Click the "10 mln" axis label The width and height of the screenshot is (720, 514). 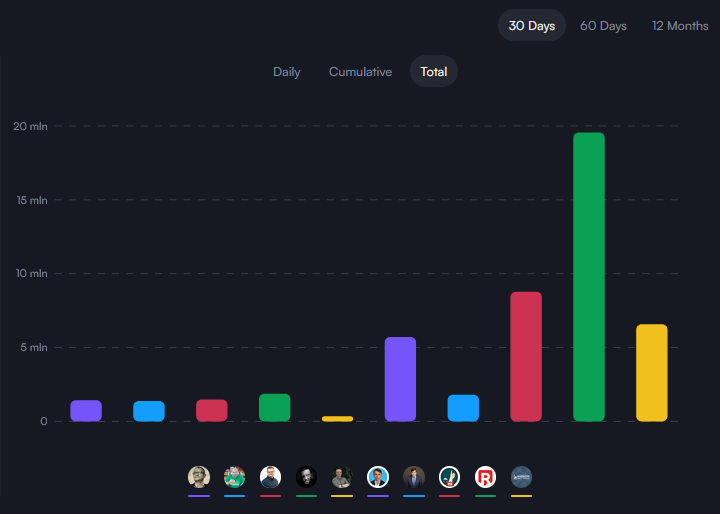click(x=31, y=273)
